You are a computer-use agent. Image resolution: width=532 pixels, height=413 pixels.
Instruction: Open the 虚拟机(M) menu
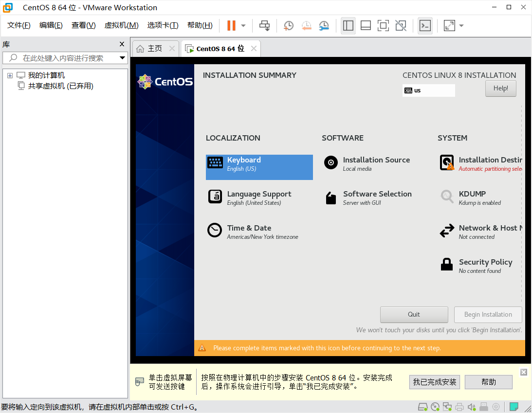point(122,25)
